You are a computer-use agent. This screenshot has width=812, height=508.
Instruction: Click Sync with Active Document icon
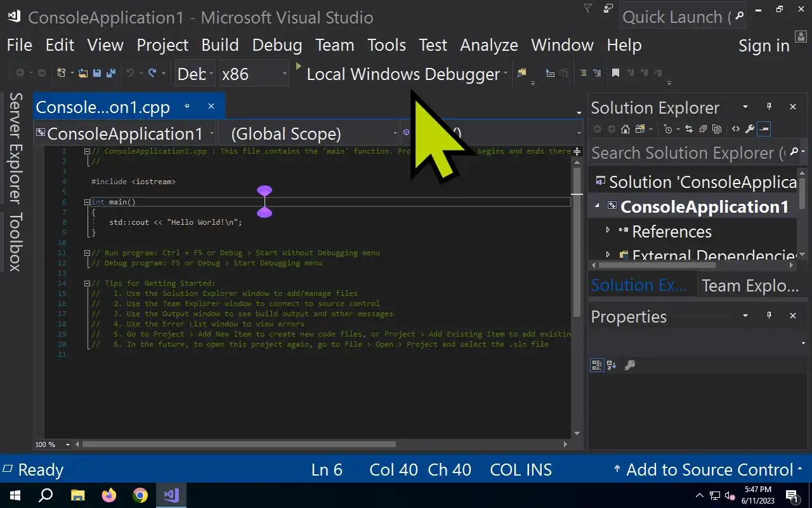pos(688,129)
